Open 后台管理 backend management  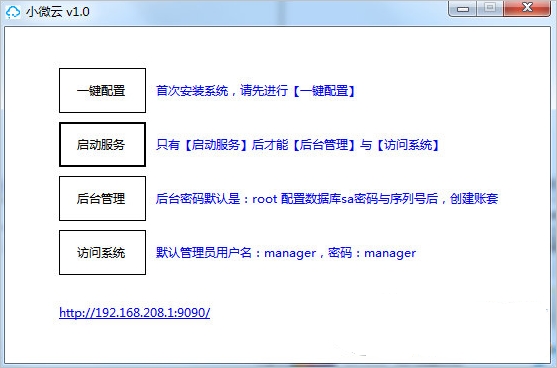pos(102,199)
